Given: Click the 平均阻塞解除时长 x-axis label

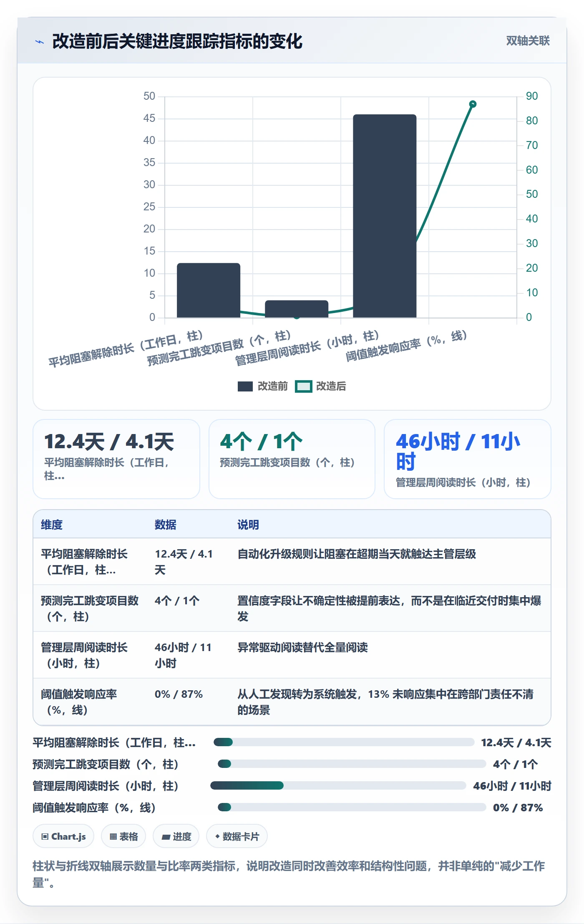Looking at the screenshot, I should pos(126,349).
